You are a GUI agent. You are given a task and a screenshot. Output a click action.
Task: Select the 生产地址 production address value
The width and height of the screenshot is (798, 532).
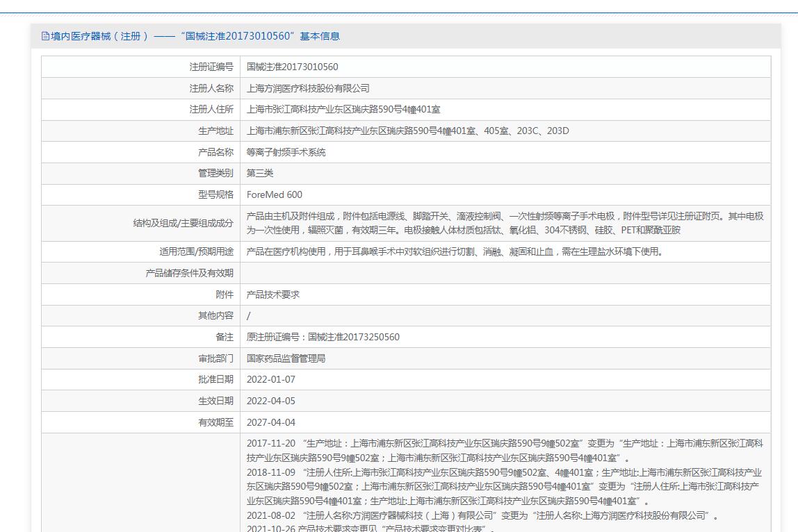[407, 131]
